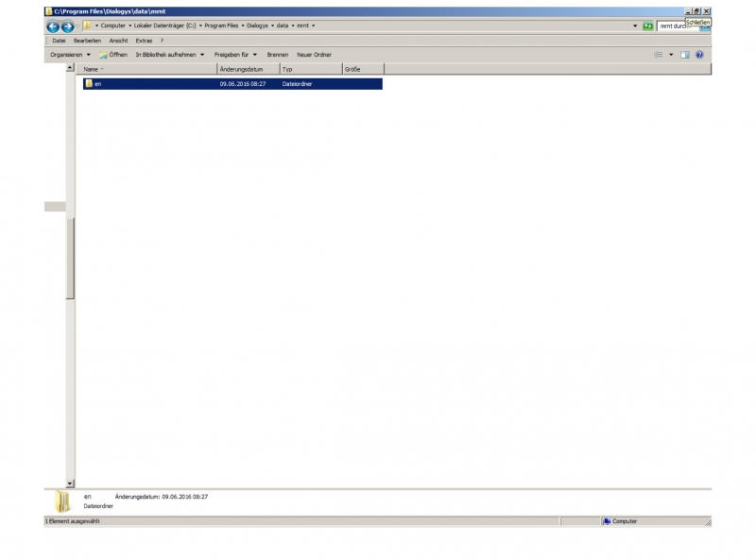Click the large folder icon in details pane

click(x=62, y=501)
